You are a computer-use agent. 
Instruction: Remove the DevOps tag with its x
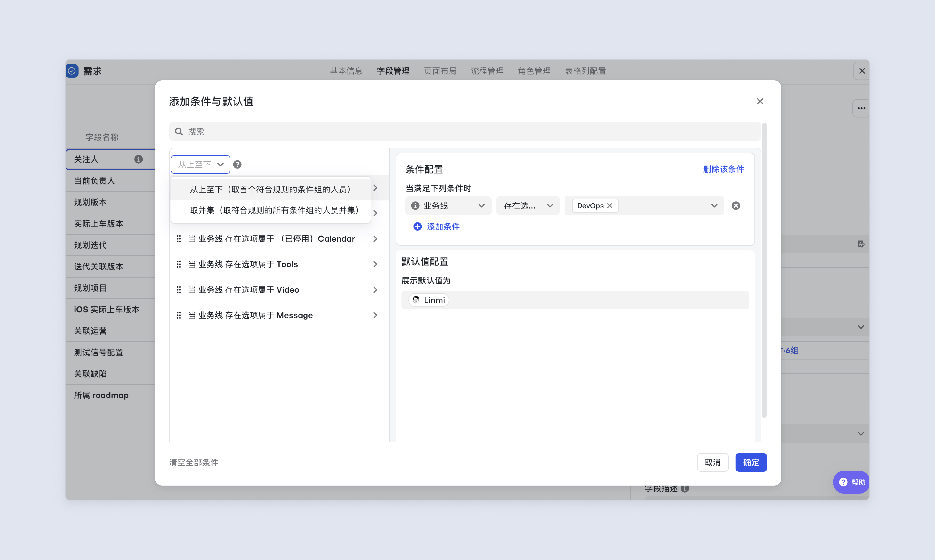coord(610,206)
